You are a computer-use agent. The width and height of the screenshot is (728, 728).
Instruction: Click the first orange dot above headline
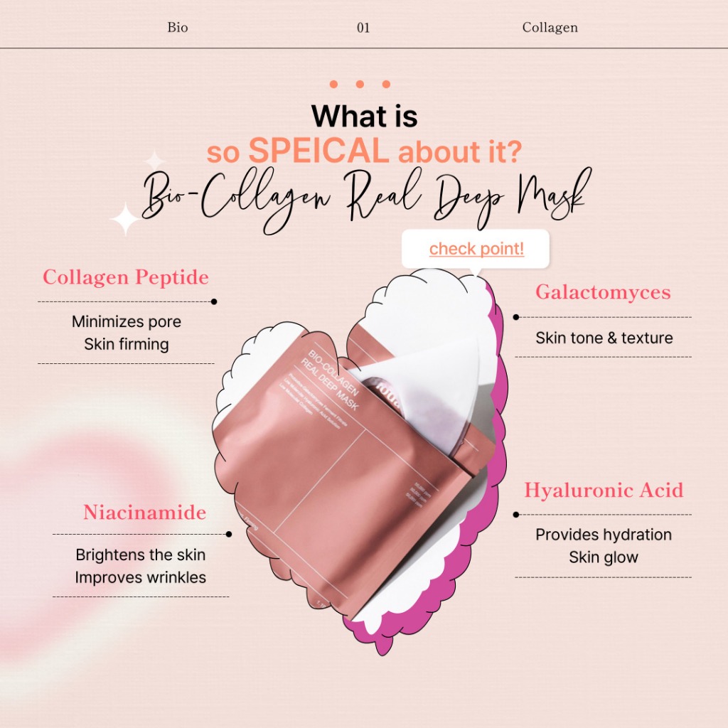[333, 84]
